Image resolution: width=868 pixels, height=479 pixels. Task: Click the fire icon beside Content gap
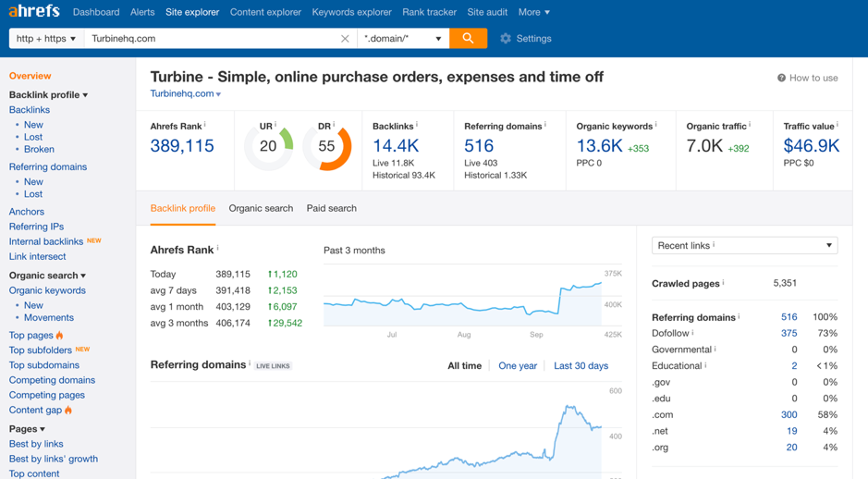click(68, 410)
